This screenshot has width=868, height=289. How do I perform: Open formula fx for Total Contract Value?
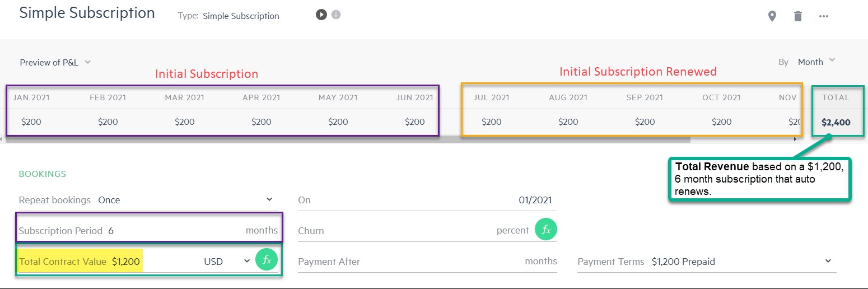(267, 260)
